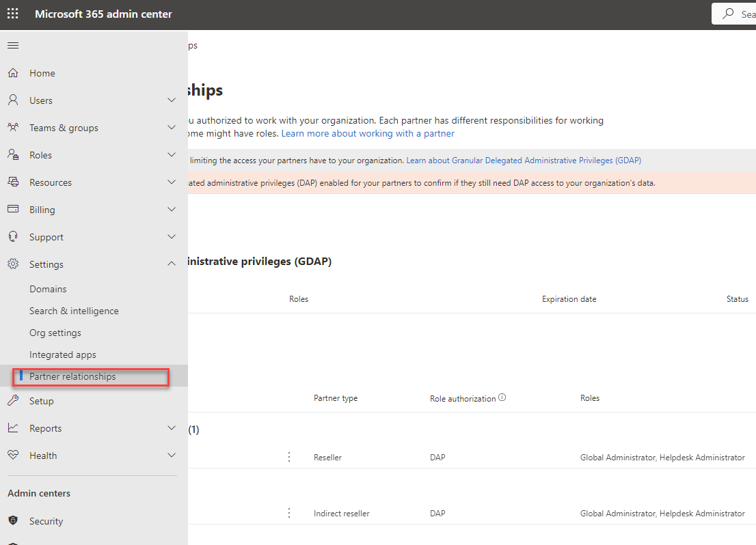The image size is (756, 545).
Task: Sort by Roles column in GDAP table
Action: tap(299, 299)
